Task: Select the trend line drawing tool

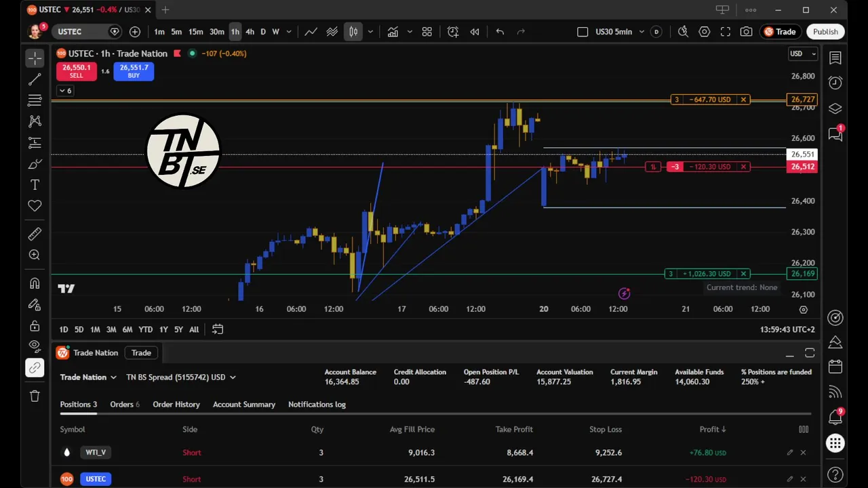Action: pyautogui.click(x=35, y=80)
